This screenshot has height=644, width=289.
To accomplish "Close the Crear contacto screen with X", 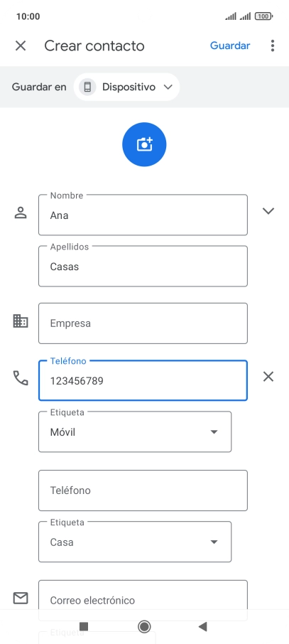I will [x=21, y=45].
